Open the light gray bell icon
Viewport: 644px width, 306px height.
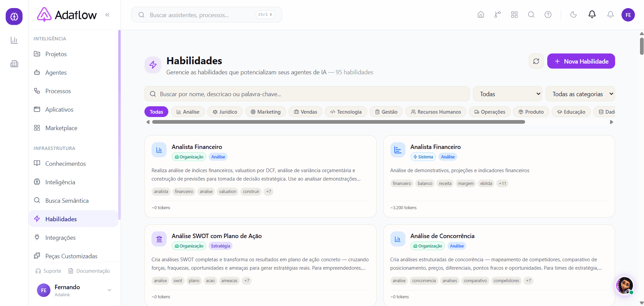coord(610,15)
